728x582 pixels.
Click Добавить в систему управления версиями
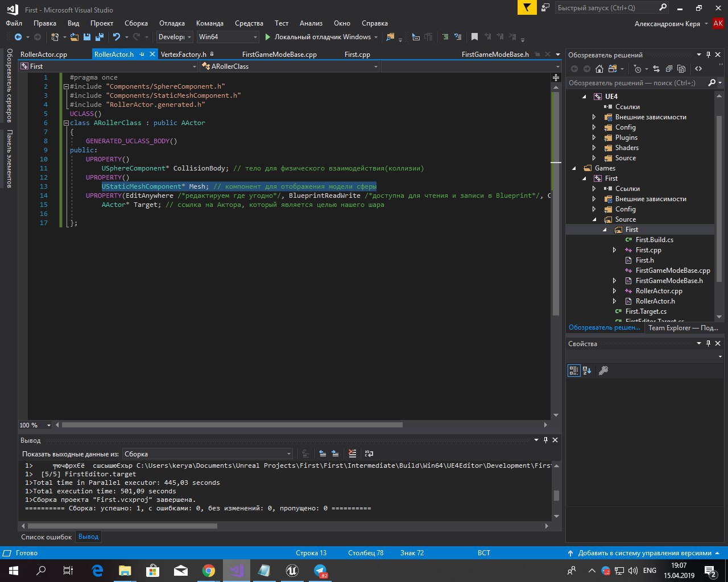[x=644, y=553]
